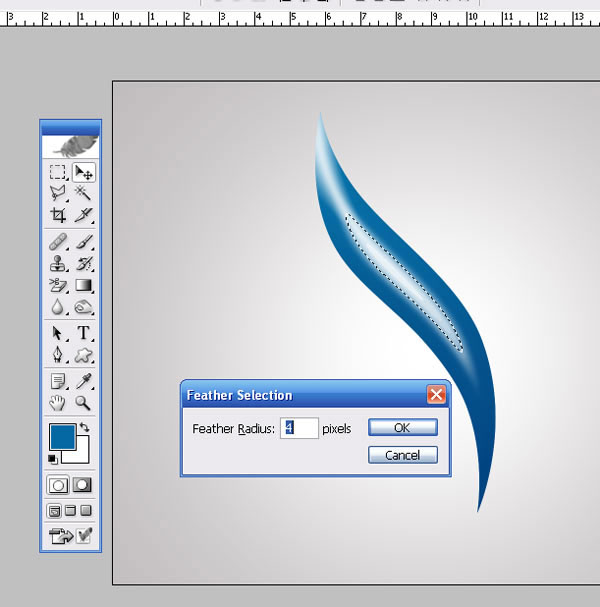This screenshot has width=600, height=607.
Task: Select the History Brush tool
Action: coord(83,264)
